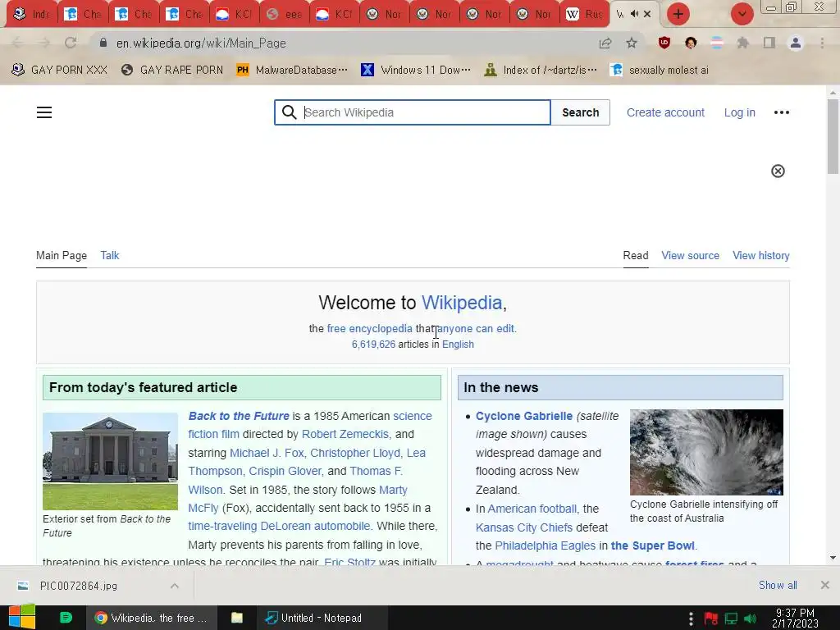Switch to the 'Ind' browser tab
840x630 pixels.
point(31,14)
